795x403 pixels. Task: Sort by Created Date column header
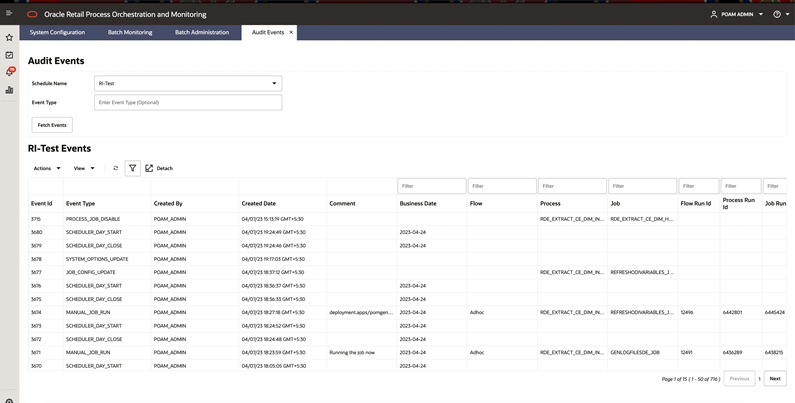pos(259,203)
